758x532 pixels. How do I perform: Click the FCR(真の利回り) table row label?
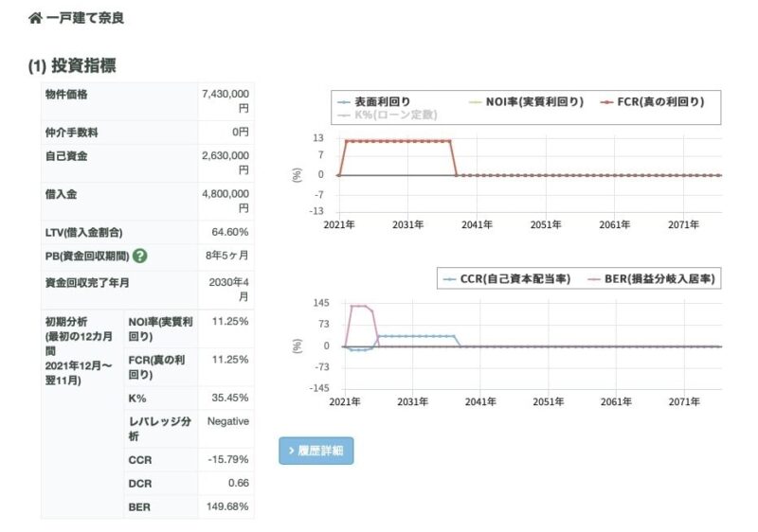(x=156, y=367)
